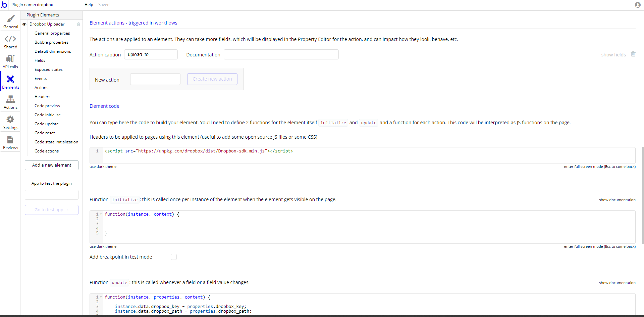Viewport: 644px width, 317px height.
Task: Go to Code preview section
Action: click(x=47, y=106)
